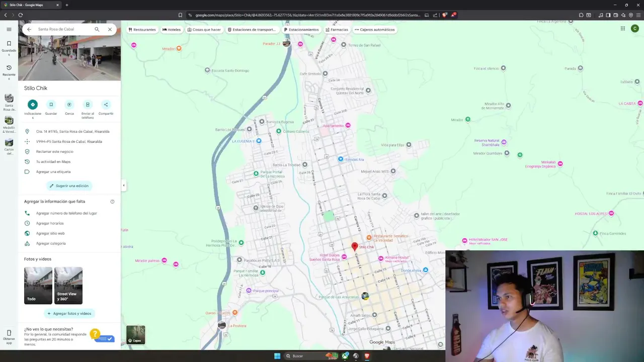This screenshot has width=644, height=362.
Task: Select the Estacionamientos chip
Action: [301, 30]
